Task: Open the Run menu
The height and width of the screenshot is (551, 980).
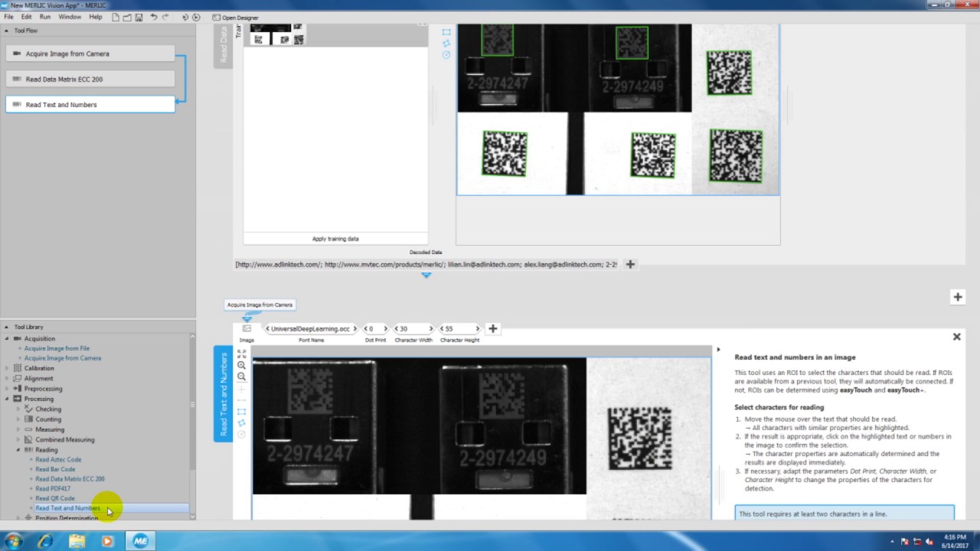Action: point(45,17)
